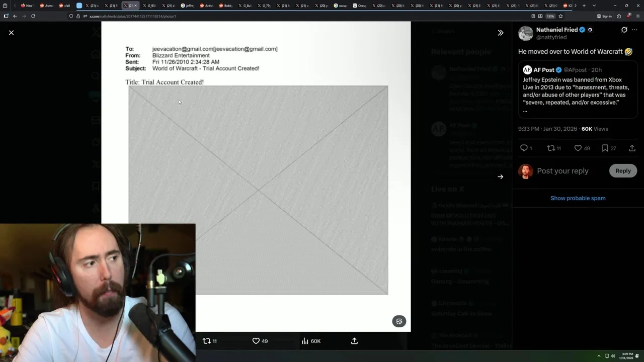The width and height of the screenshot is (644, 362).
Task: Open the reply icon with 1 reply
Action: (526, 148)
